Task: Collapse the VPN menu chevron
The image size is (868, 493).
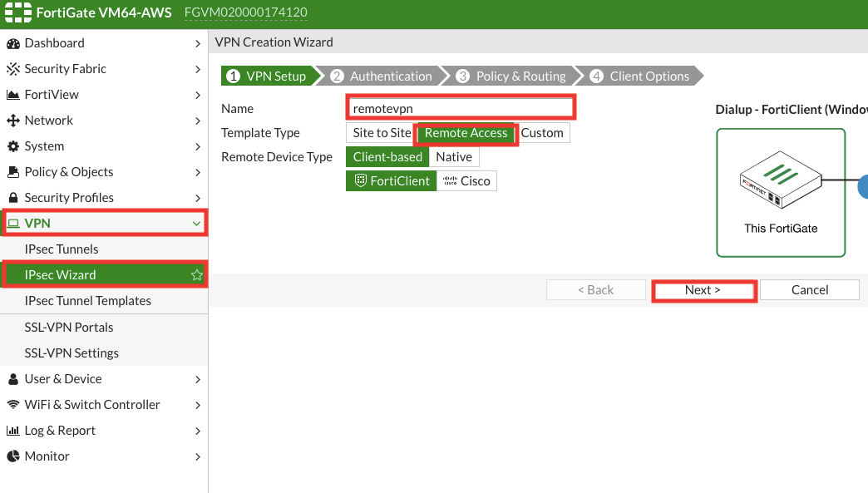Action: pos(196,224)
